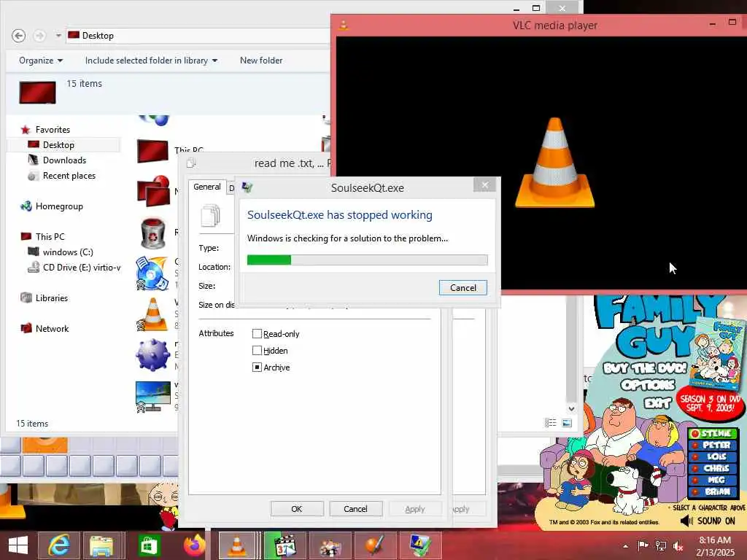Open the clapperboard movie app taskbar icon
This screenshot has height=560, width=747.
[x=285, y=545]
